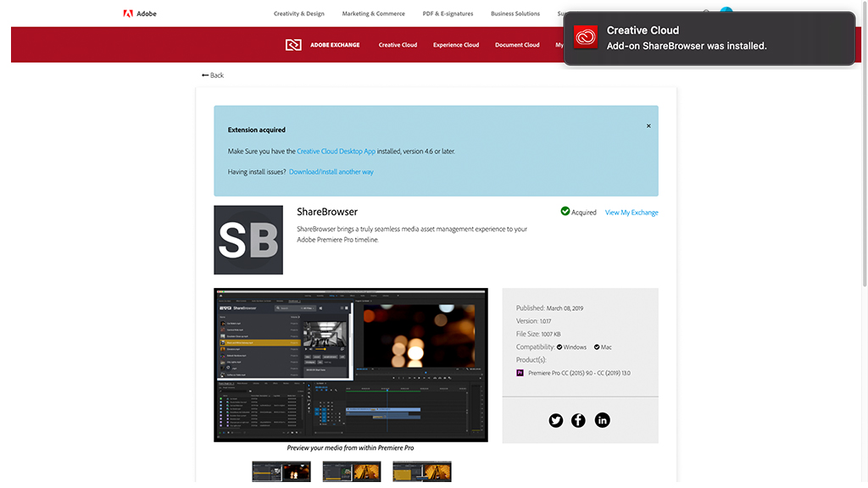Open the View My Exchange link
This screenshot has height=488, width=868.
(x=632, y=213)
